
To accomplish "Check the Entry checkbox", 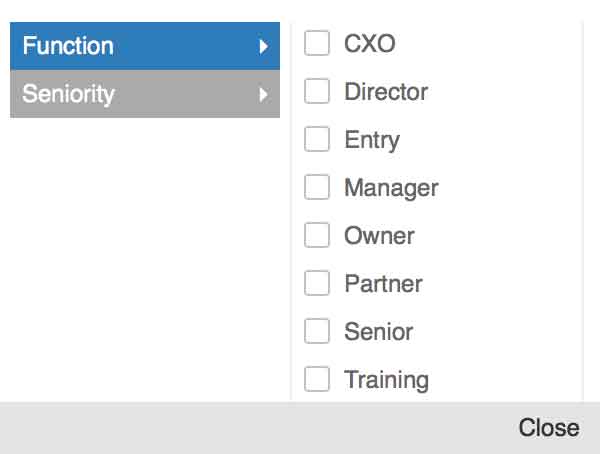I will click(317, 140).
